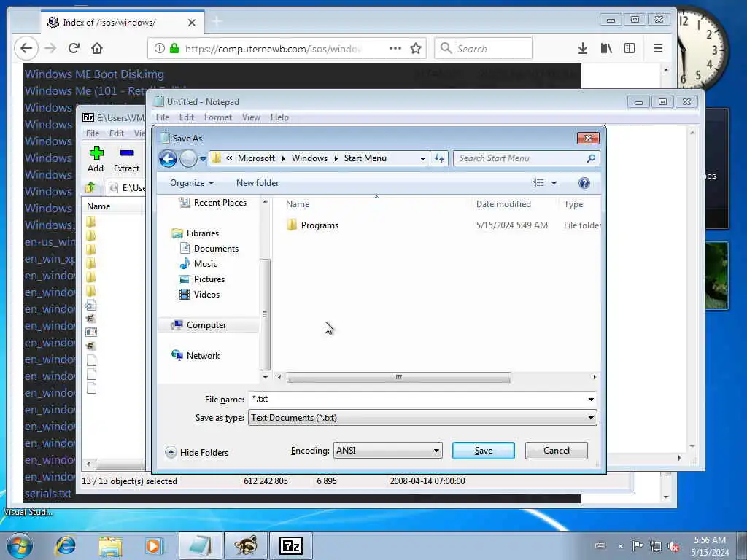Open Notepad Help menu
Image resolution: width=747 pixels, height=560 pixels.
tap(279, 117)
